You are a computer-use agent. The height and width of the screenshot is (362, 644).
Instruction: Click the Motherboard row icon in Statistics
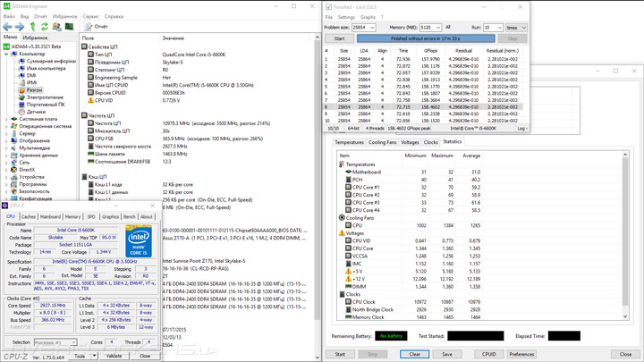[348, 172]
